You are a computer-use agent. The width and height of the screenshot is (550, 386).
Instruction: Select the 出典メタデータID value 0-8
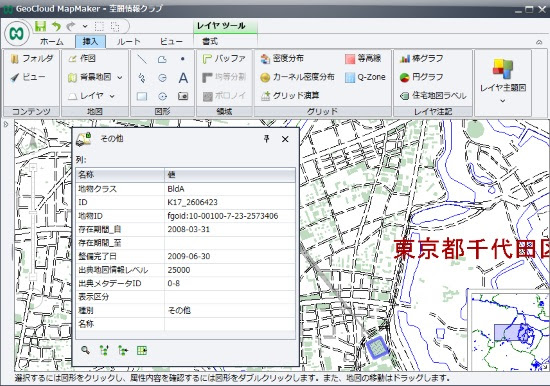(x=174, y=284)
